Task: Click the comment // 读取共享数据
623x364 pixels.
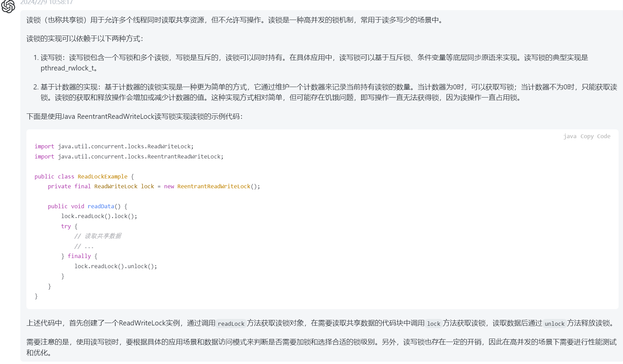Action: [98, 236]
